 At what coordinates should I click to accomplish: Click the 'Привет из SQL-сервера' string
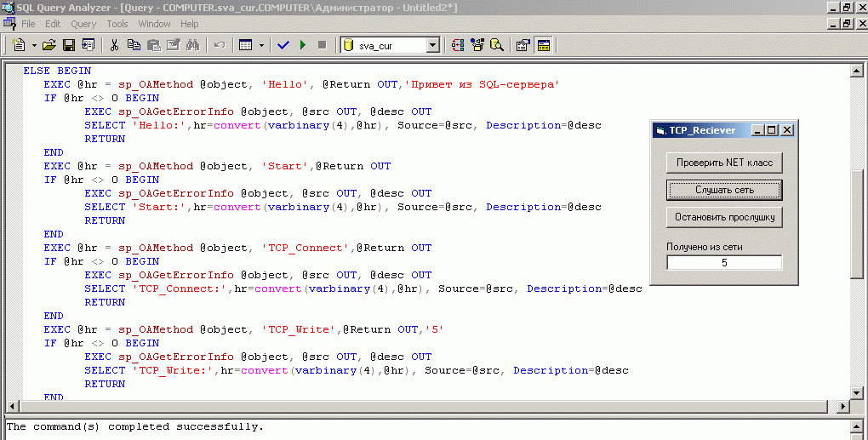click(x=482, y=84)
